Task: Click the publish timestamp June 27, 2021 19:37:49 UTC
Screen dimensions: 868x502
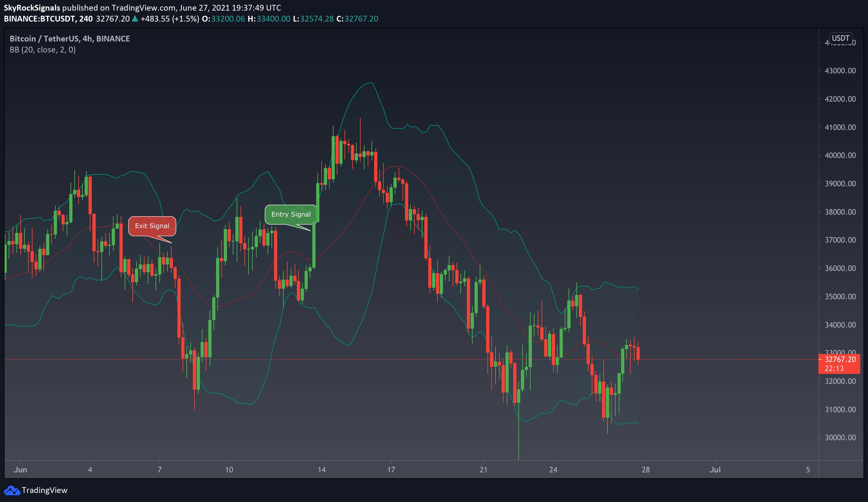Action: pos(230,8)
